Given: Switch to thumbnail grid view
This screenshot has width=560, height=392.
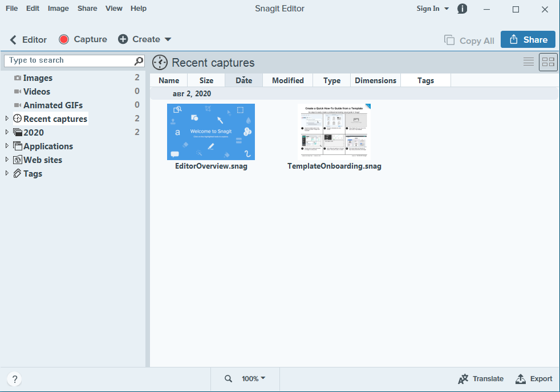Looking at the screenshot, I should pyautogui.click(x=548, y=62).
